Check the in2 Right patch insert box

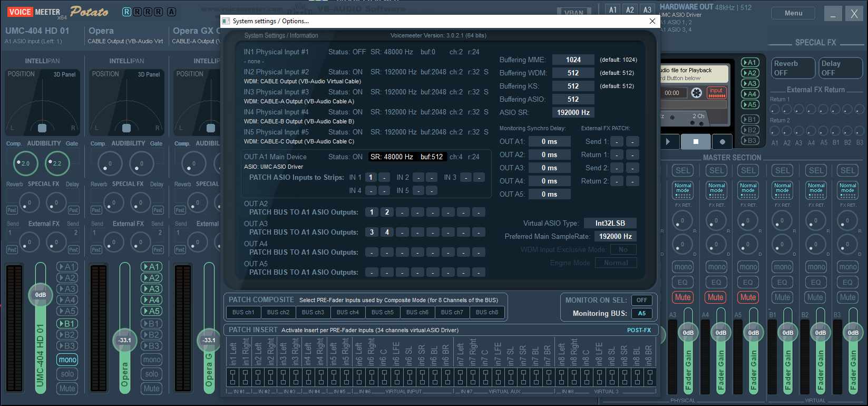pos(270,377)
